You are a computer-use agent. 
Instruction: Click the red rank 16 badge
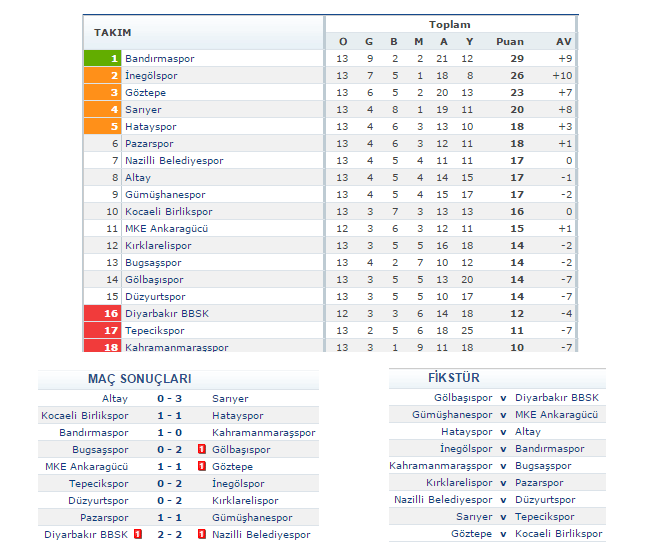click(103, 313)
